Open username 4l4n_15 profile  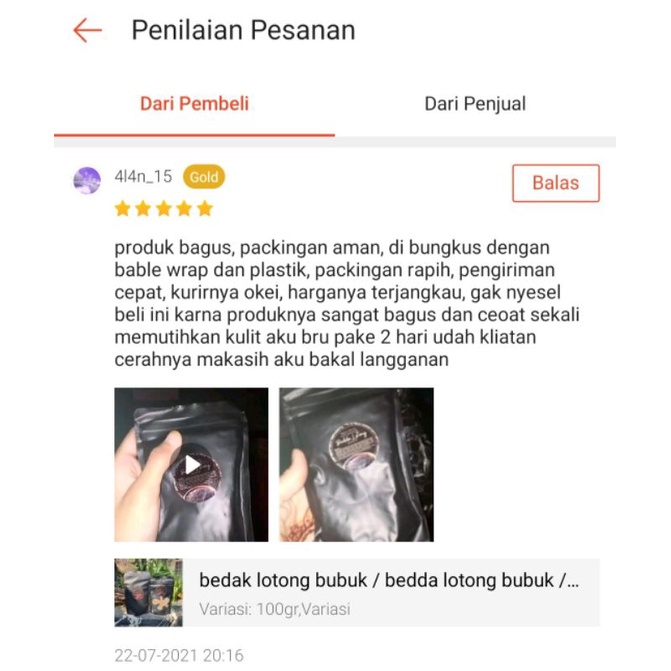(143, 176)
